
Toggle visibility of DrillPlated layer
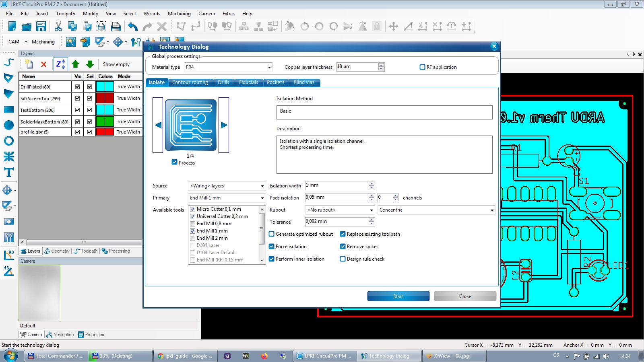pyautogui.click(x=77, y=86)
